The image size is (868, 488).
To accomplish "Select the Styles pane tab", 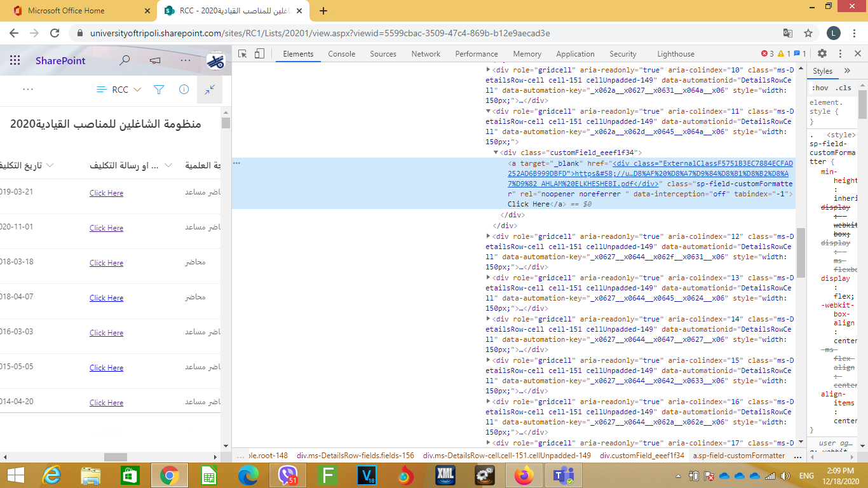I will coord(822,71).
